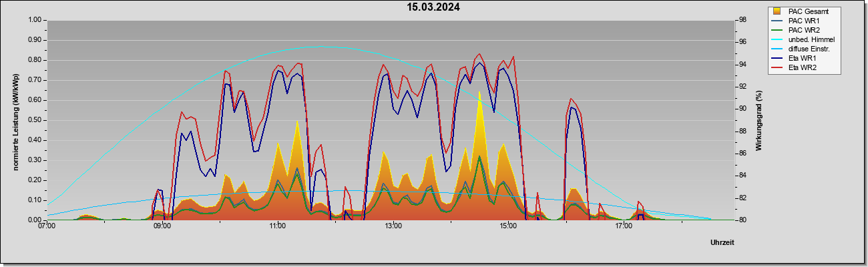The height and width of the screenshot is (267, 868).
Task: Click the 17:00 time axis label
Action: pos(624,226)
